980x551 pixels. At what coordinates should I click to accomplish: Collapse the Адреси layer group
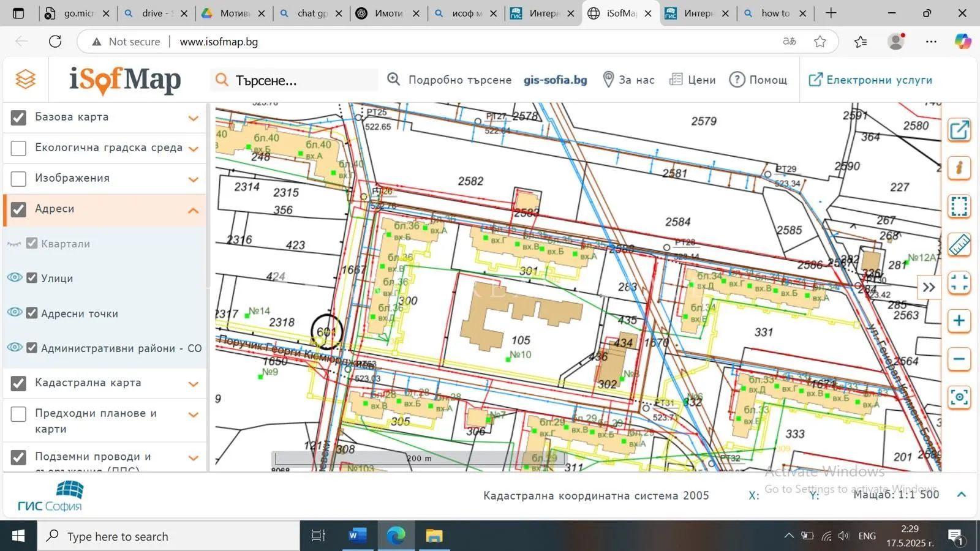[x=194, y=210]
